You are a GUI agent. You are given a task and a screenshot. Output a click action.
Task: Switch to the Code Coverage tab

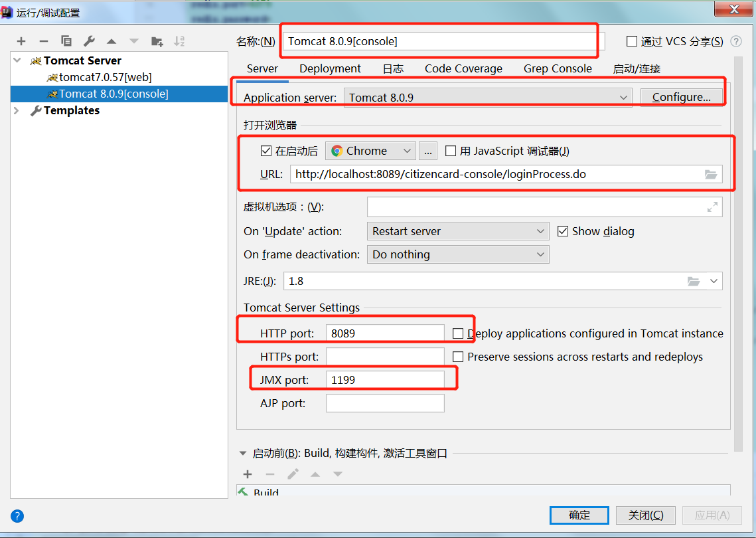(x=463, y=68)
